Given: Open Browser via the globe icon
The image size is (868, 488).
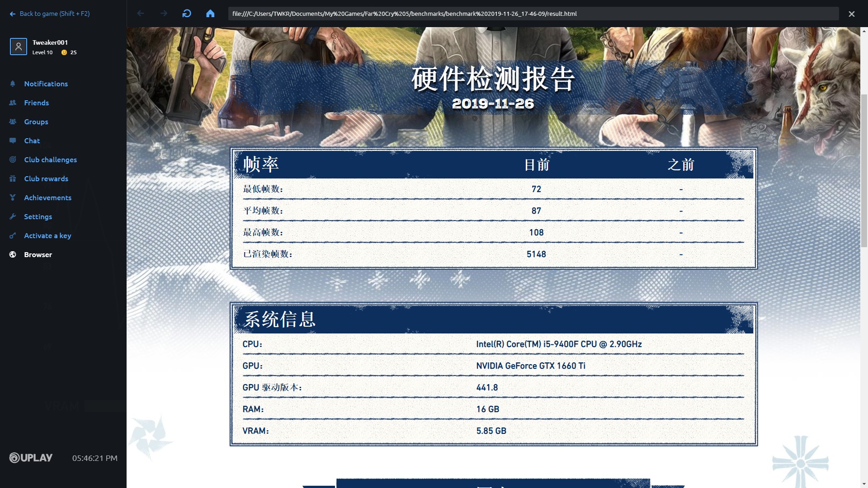Looking at the screenshot, I should (x=13, y=254).
